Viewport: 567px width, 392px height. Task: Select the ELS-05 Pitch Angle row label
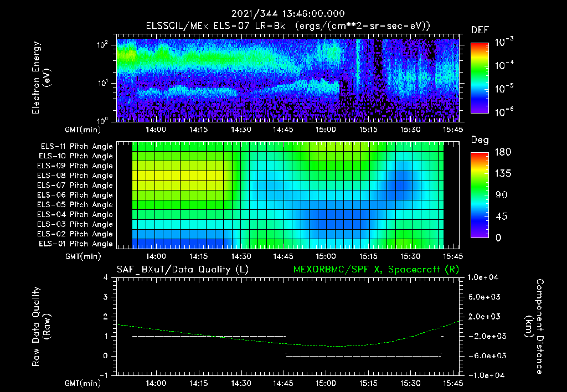point(75,205)
